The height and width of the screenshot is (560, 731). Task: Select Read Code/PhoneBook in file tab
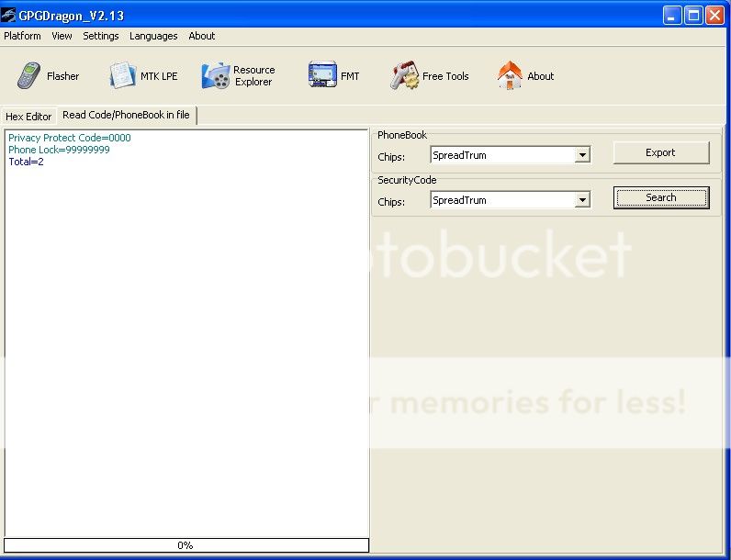click(127, 115)
